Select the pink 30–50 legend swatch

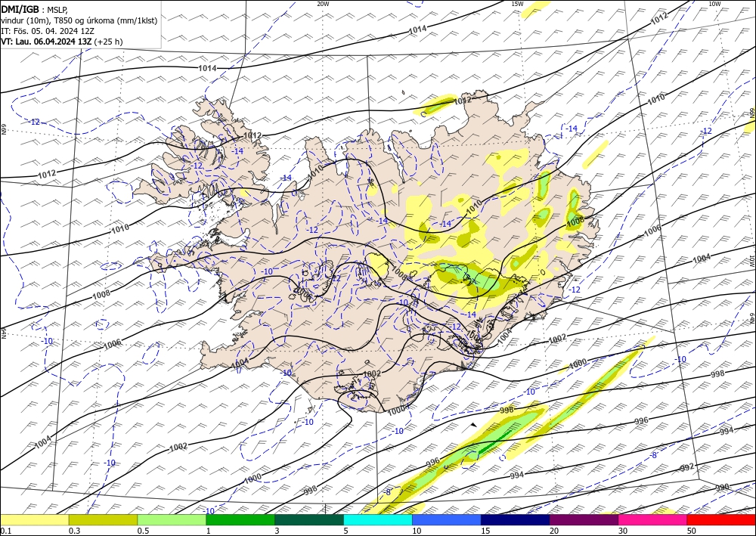point(652,520)
